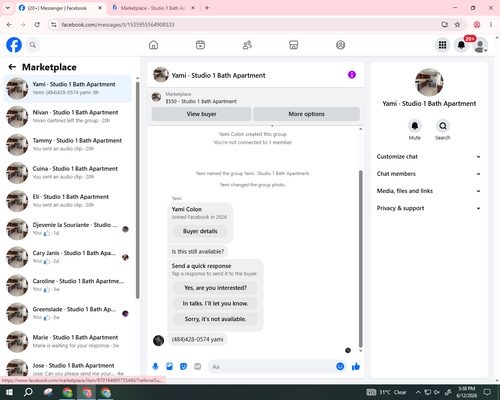This screenshot has height=400, width=500.
Task: Open Jose - Studio 1 Bath Apartment chat
Action: point(67,368)
